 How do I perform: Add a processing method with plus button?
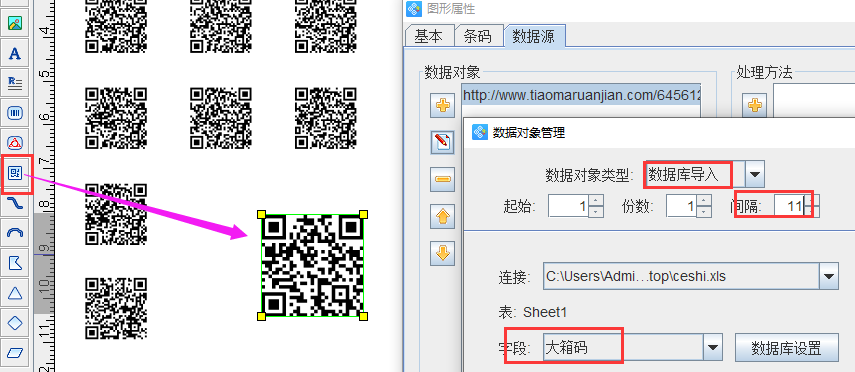point(755,105)
